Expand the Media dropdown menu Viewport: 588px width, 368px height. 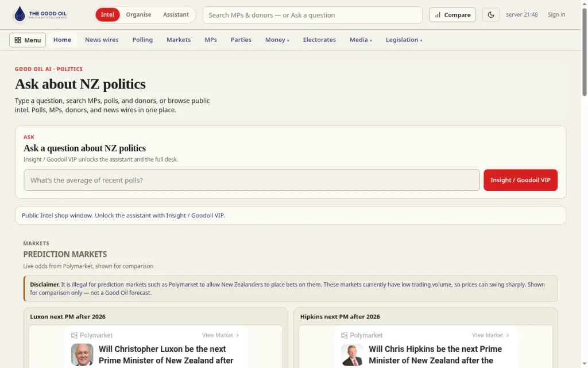click(361, 40)
